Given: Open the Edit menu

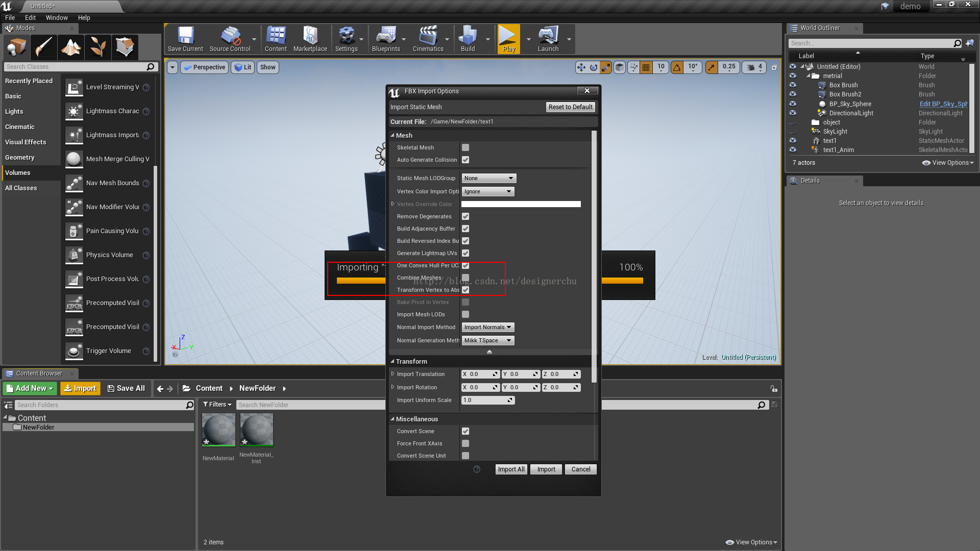Looking at the screenshot, I should tap(31, 17).
